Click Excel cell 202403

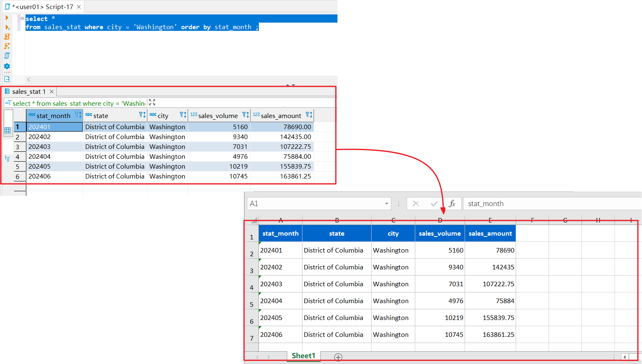(281, 284)
